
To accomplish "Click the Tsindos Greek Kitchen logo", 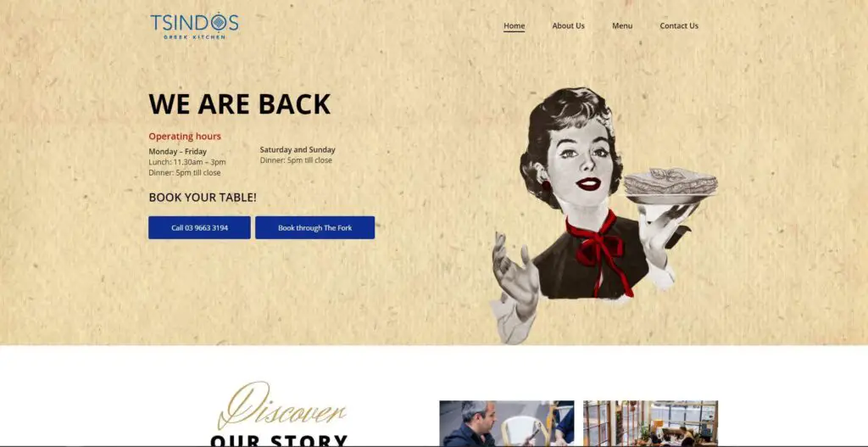I will tap(194, 25).
